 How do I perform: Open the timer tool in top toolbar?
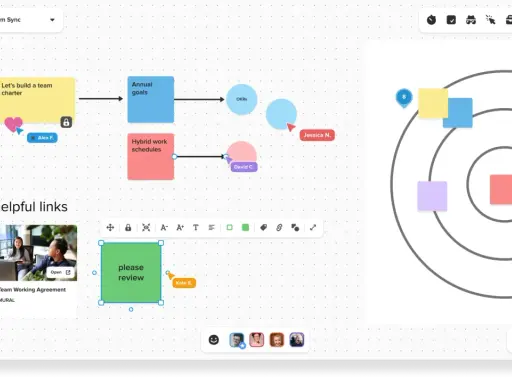[x=431, y=20]
